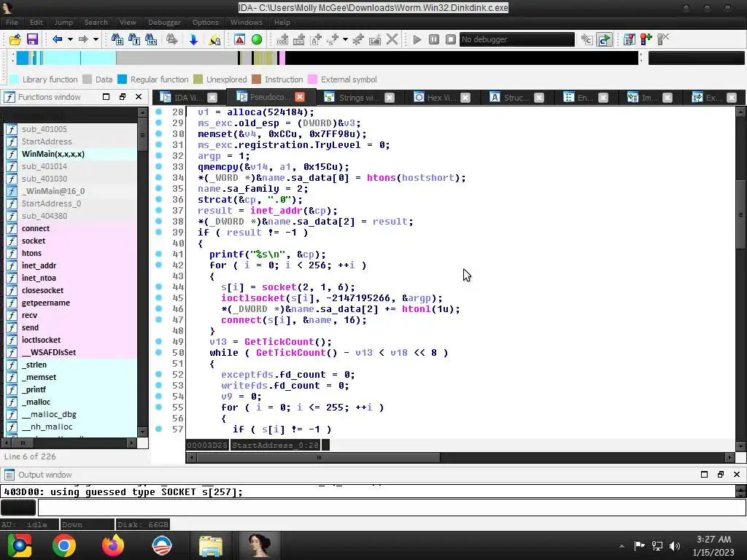Click the blue down-arrow Jump to address icon
Screen dimensions: 747x560
tap(193, 39)
